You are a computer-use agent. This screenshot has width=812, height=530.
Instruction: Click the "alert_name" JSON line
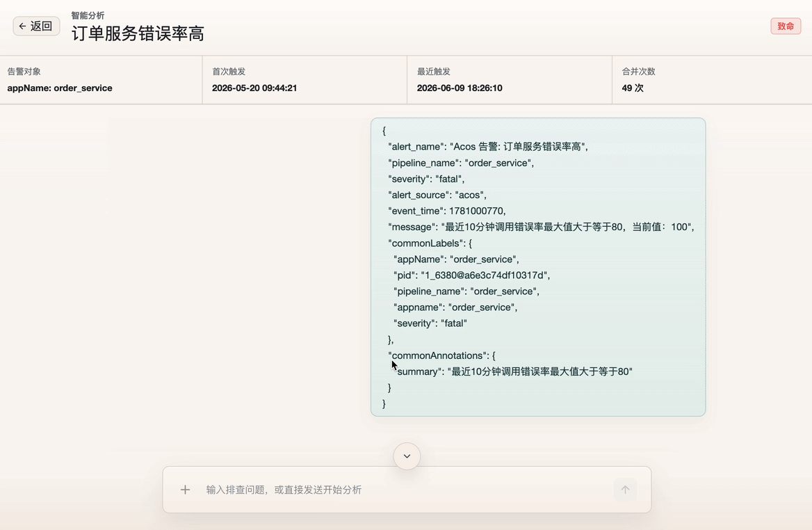pos(488,147)
